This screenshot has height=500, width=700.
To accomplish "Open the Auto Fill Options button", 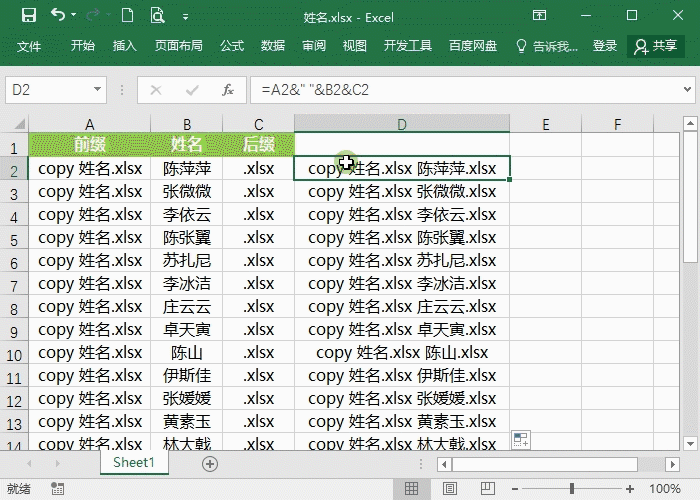I will (521, 440).
